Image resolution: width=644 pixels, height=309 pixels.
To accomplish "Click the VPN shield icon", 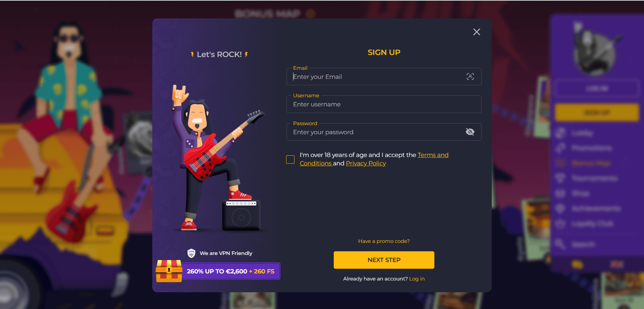I will click(x=191, y=253).
